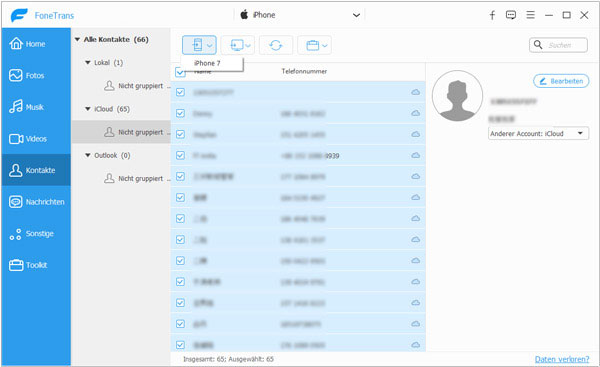Image resolution: width=600 pixels, height=367 pixels.
Task: Open the iPhone device selector dropdown
Action: click(x=356, y=15)
